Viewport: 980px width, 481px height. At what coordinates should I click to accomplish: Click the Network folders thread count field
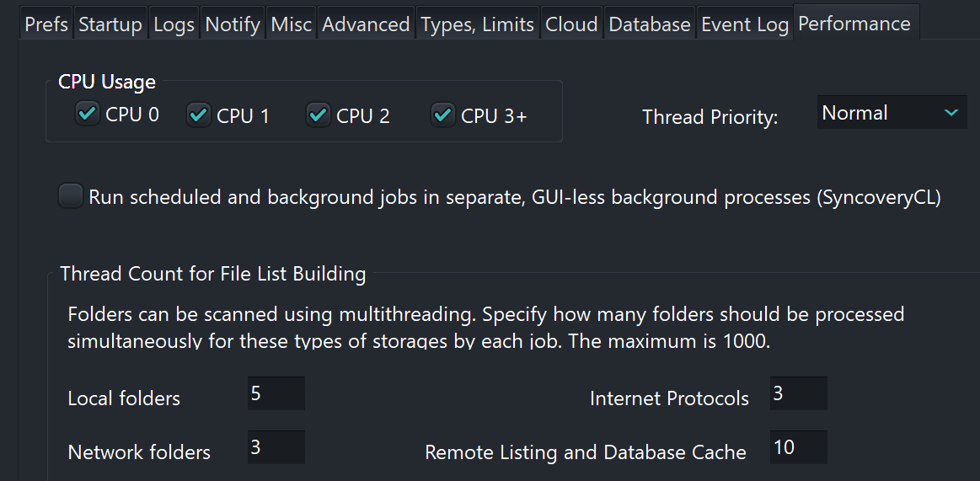(276, 447)
